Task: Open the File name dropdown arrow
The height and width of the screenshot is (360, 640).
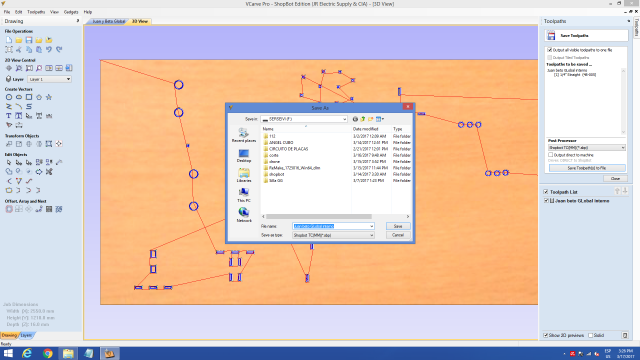Action: [371, 226]
